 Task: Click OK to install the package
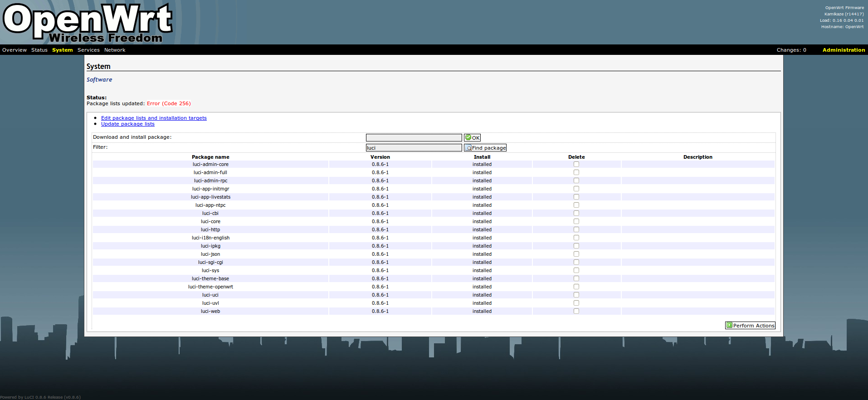(472, 137)
